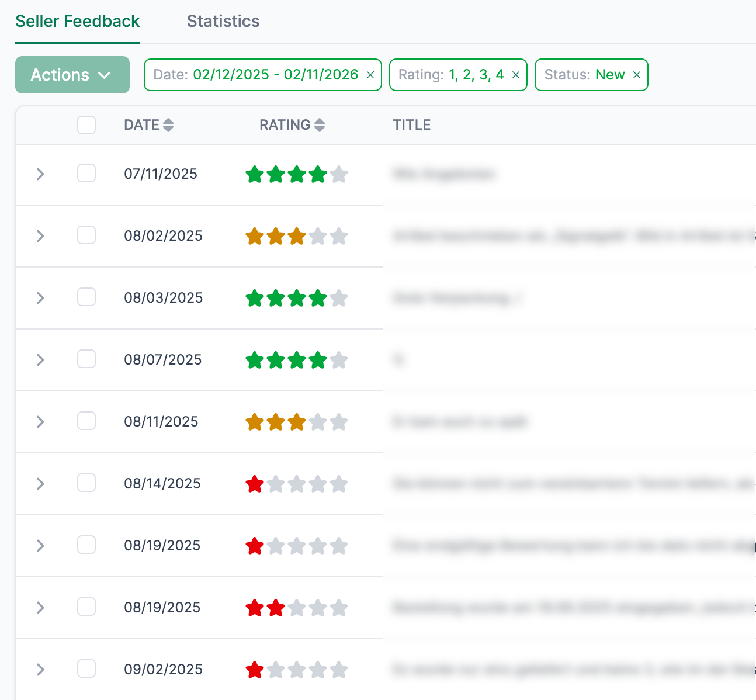
Task: Open the Actions dropdown menu
Action: 72,75
